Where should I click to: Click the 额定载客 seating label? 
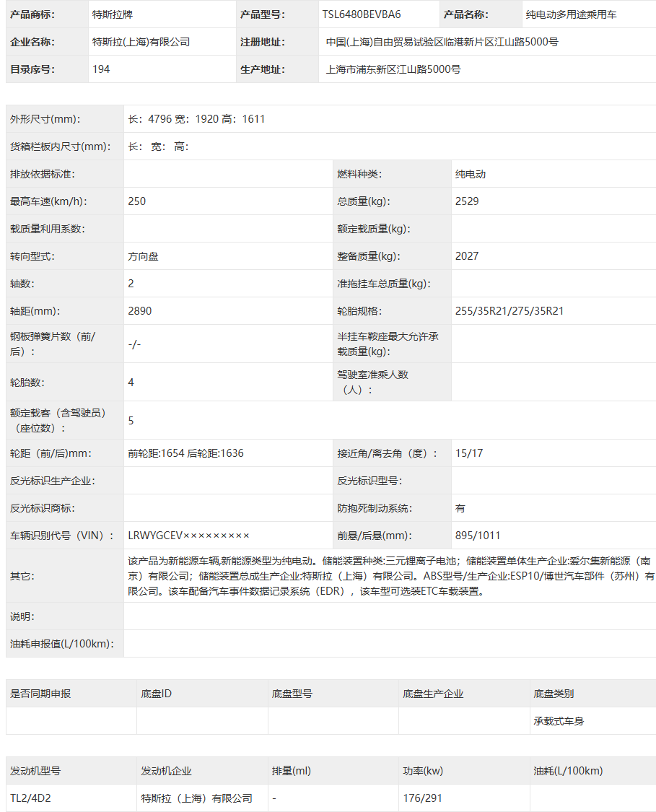click(58, 421)
